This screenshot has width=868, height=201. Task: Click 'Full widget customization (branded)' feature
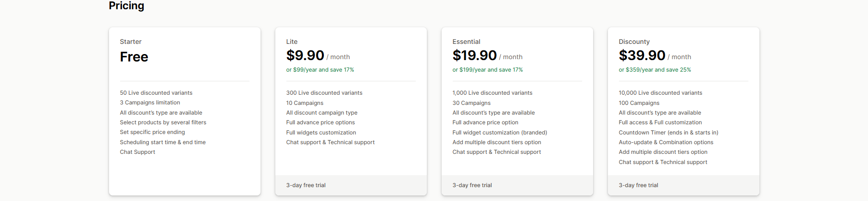click(x=499, y=133)
